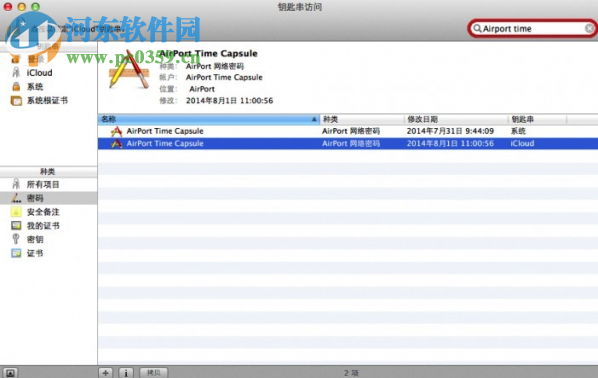This screenshot has width=598, height=378.
Task: Sort by the 钥匙串 column header
Action: coord(537,119)
